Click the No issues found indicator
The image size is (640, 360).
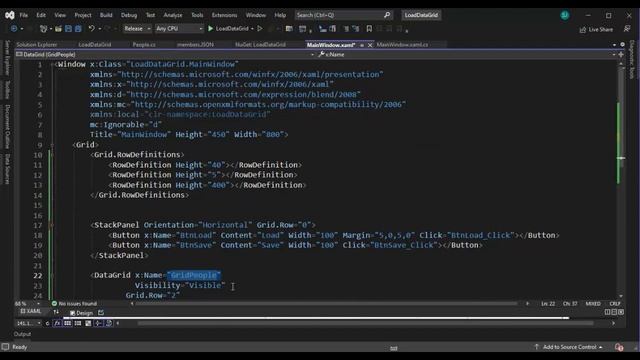click(x=74, y=304)
